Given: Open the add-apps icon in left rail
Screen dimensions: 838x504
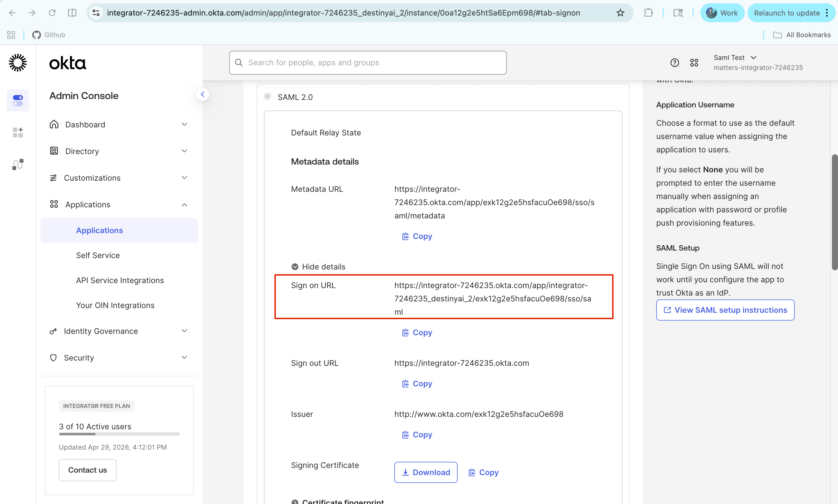Looking at the screenshot, I should point(18,132).
